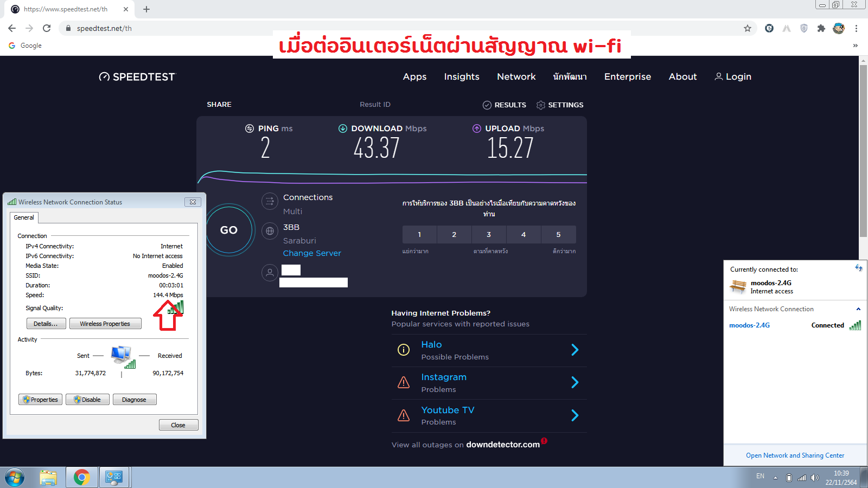Click the wireless signal tray icon

(802, 478)
